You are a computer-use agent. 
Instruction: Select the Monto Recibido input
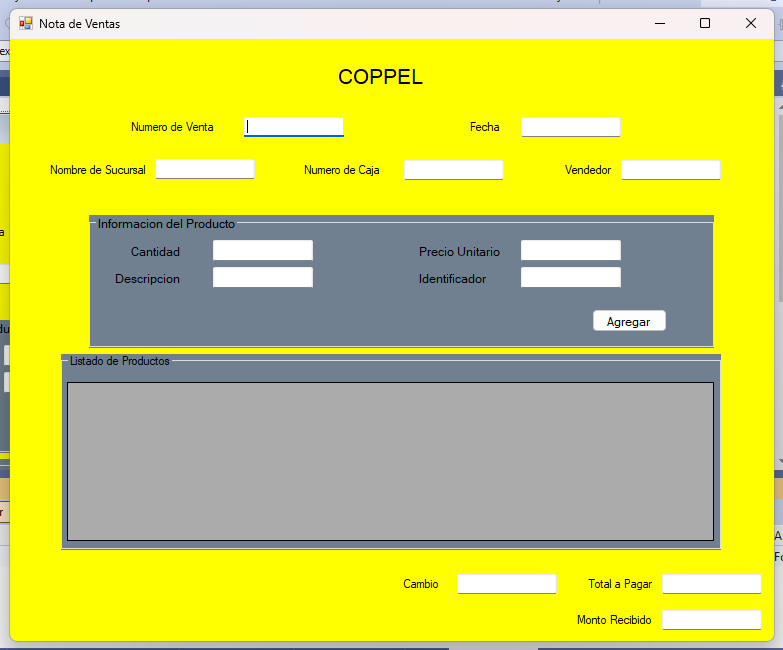click(712, 620)
